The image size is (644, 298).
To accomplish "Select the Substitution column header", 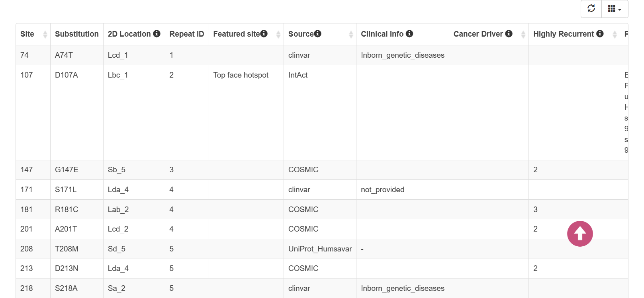I will [77, 34].
